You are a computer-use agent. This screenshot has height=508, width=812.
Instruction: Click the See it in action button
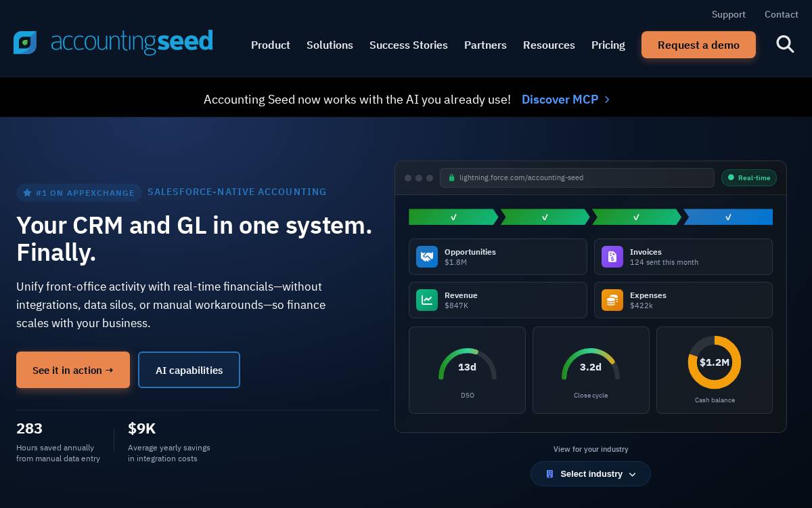pyautogui.click(x=73, y=370)
